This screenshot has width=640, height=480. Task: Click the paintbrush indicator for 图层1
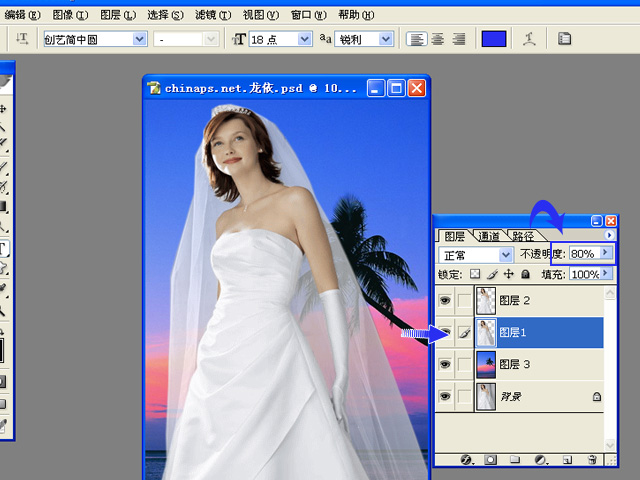tap(464, 333)
